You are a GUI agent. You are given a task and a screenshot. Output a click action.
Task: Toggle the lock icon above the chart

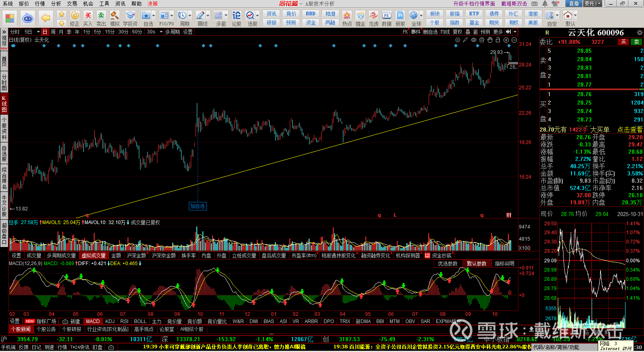coord(498,40)
